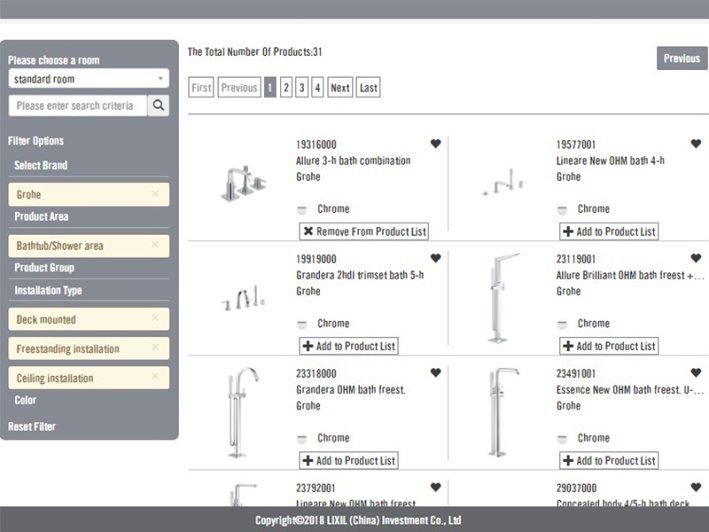Image resolution: width=709 pixels, height=532 pixels.
Task: Go to results page 3
Action: (302, 87)
